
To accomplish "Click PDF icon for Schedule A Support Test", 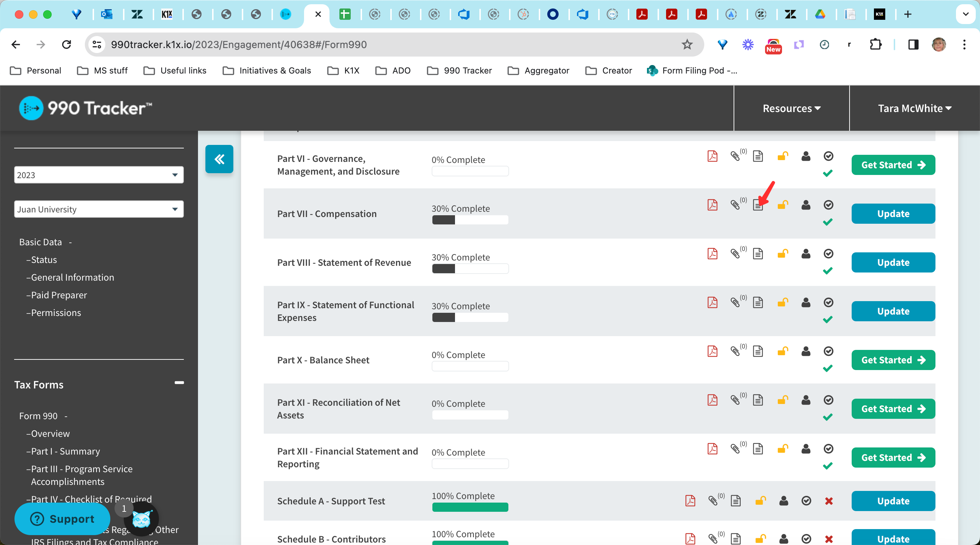I will coord(690,500).
